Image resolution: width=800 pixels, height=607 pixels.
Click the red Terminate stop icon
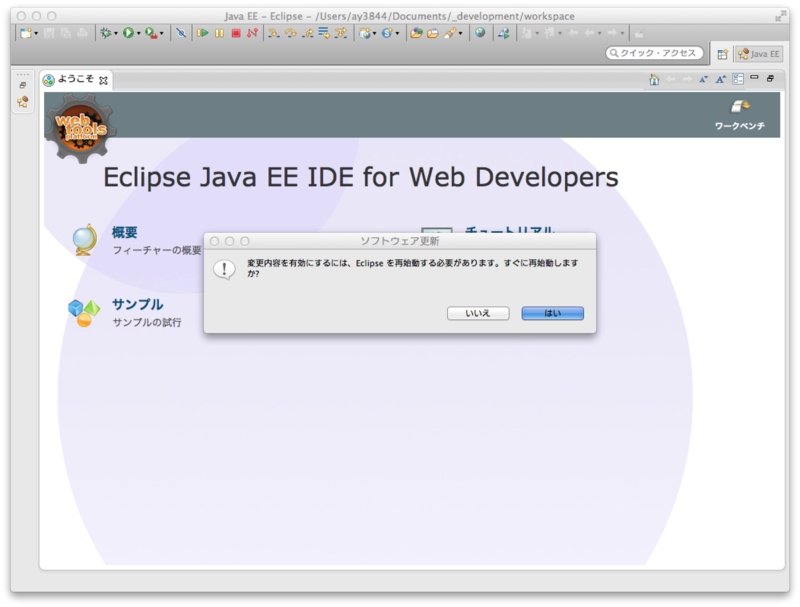[236, 33]
